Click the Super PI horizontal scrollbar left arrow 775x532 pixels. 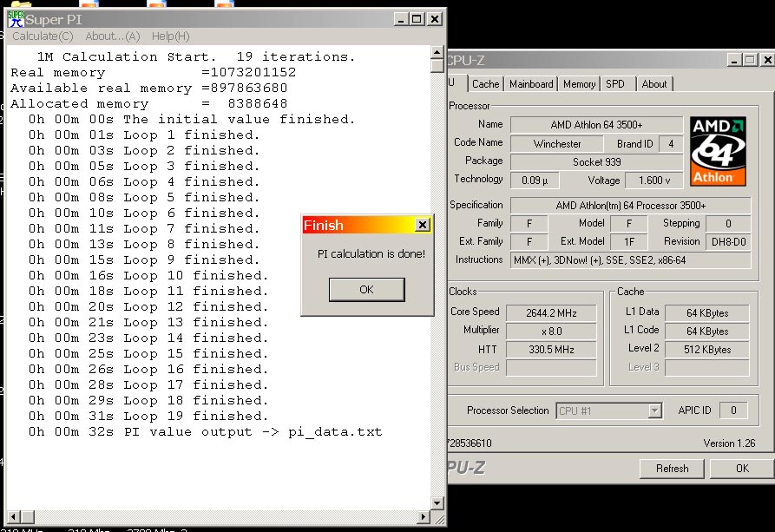13,517
